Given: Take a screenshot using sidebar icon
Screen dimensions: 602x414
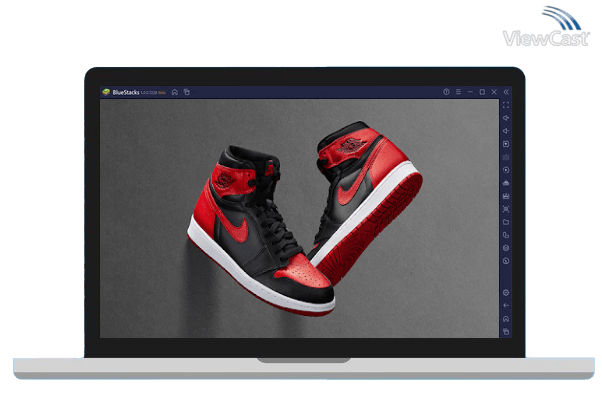Looking at the screenshot, I should click(x=506, y=209).
